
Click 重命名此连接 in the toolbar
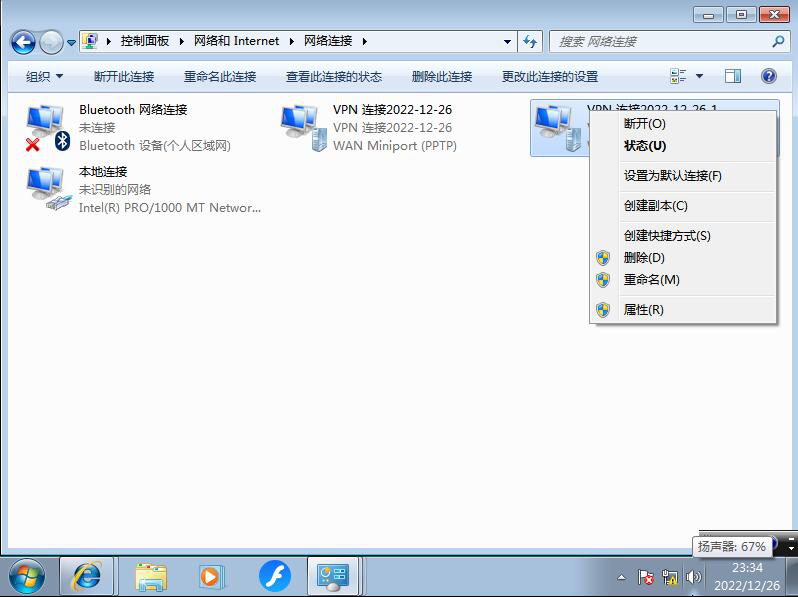click(x=220, y=76)
